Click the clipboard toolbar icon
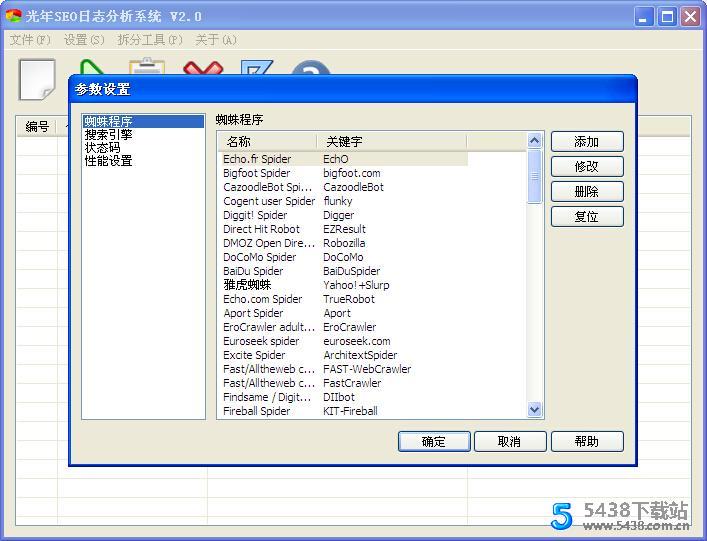 (x=147, y=66)
